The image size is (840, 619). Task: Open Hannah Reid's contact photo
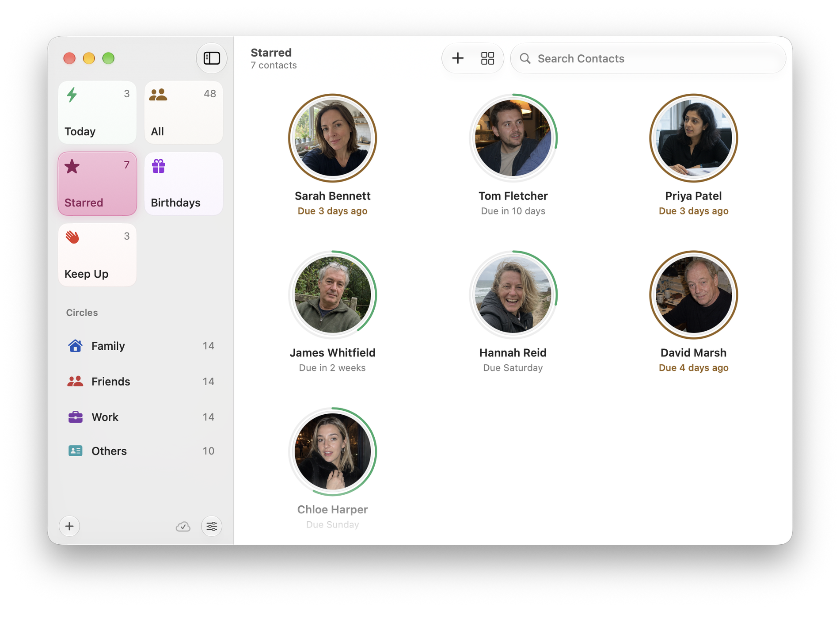(x=513, y=295)
